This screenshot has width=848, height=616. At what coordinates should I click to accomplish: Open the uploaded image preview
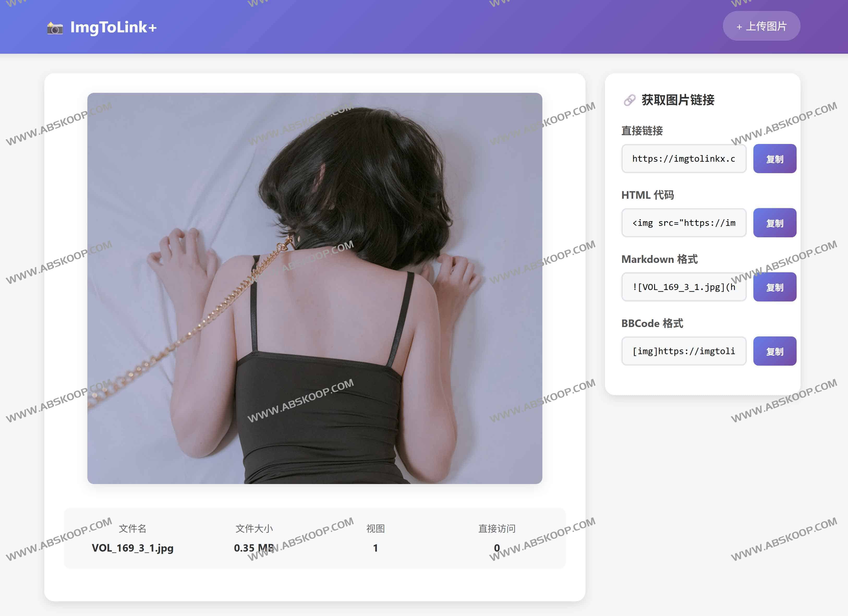[314, 288]
